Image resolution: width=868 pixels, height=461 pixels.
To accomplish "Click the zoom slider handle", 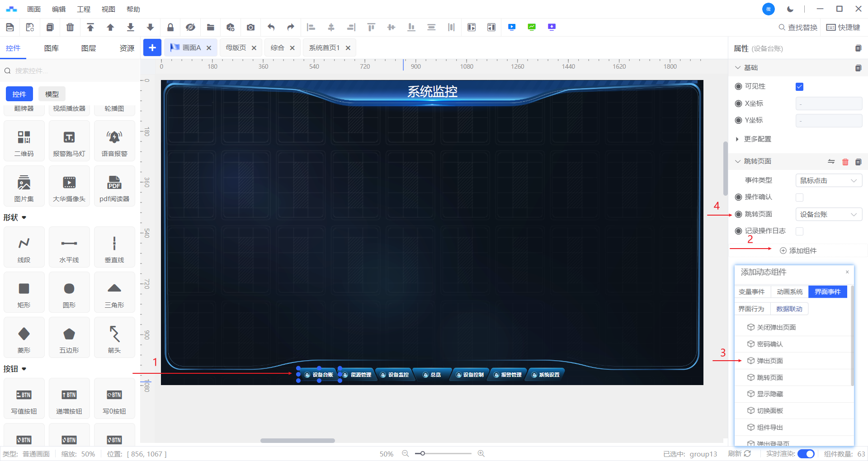I will [422, 454].
